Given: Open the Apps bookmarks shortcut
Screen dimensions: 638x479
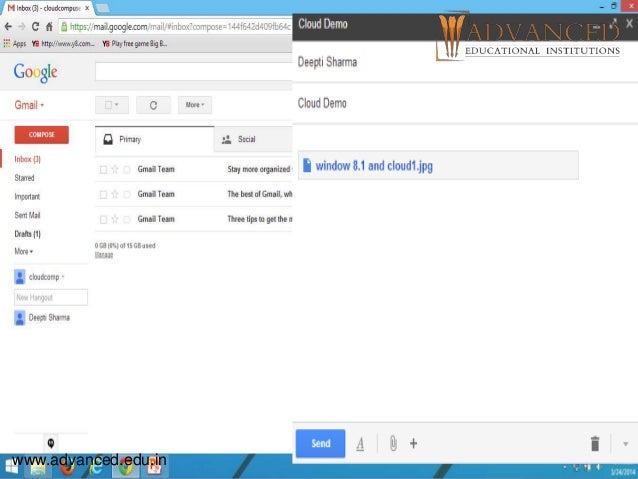Looking at the screenshot, I should (x=15, y=44).
